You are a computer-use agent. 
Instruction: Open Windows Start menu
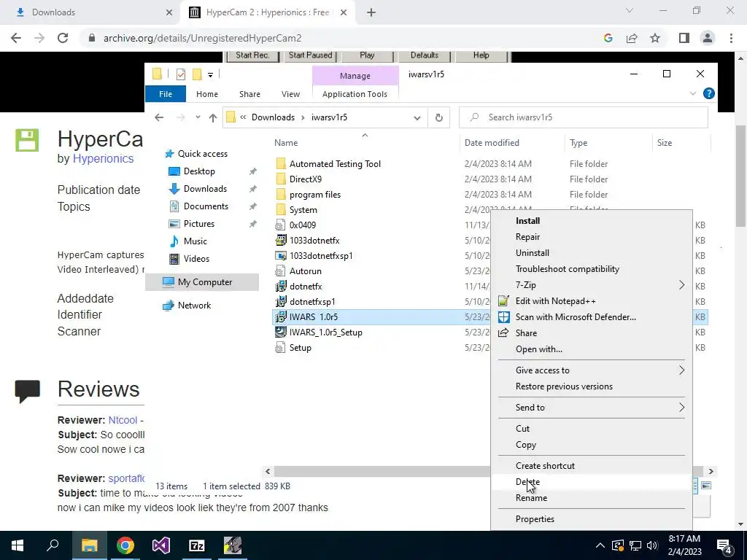point(18,545)
